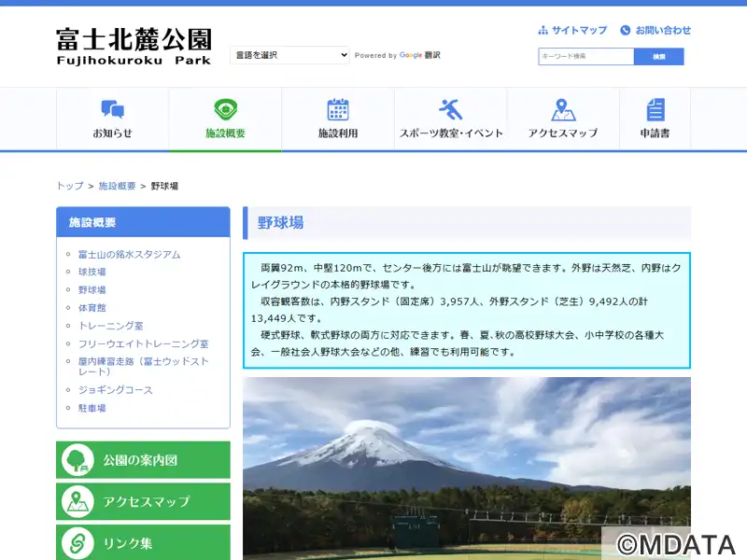Click the map pin icon on green アクセスマップ banner
Viewport: 747px width, 560px height.
[78, 501]
